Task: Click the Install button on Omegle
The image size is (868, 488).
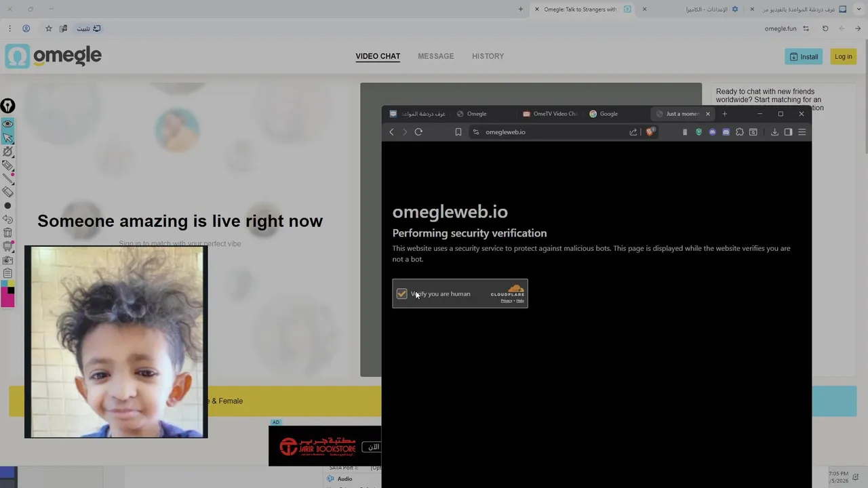Action: pos(804,57)
